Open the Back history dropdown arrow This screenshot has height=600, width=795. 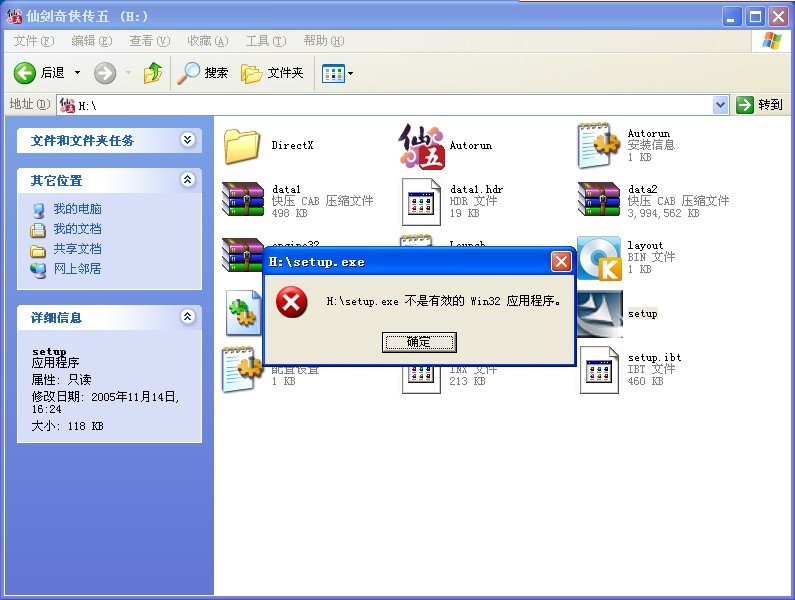click(78, 73)
